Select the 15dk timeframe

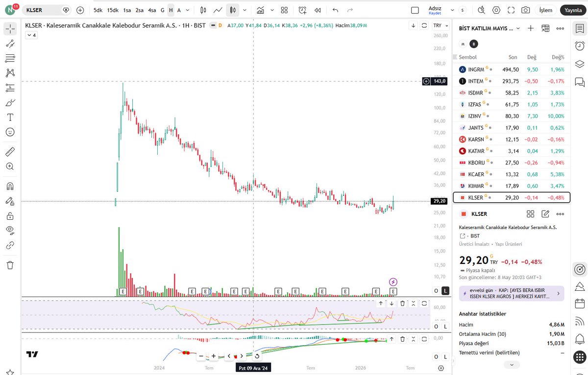(x=113, y=10)
